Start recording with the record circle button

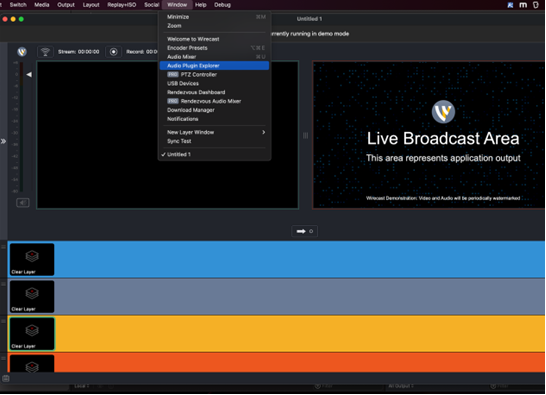pyautogui.click(x=114, y=52)
